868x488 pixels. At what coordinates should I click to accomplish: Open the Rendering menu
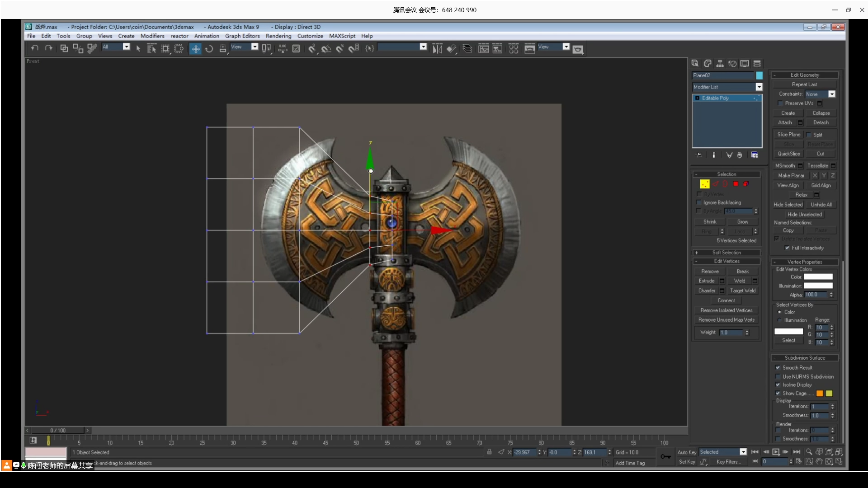(x=278, y=36)
